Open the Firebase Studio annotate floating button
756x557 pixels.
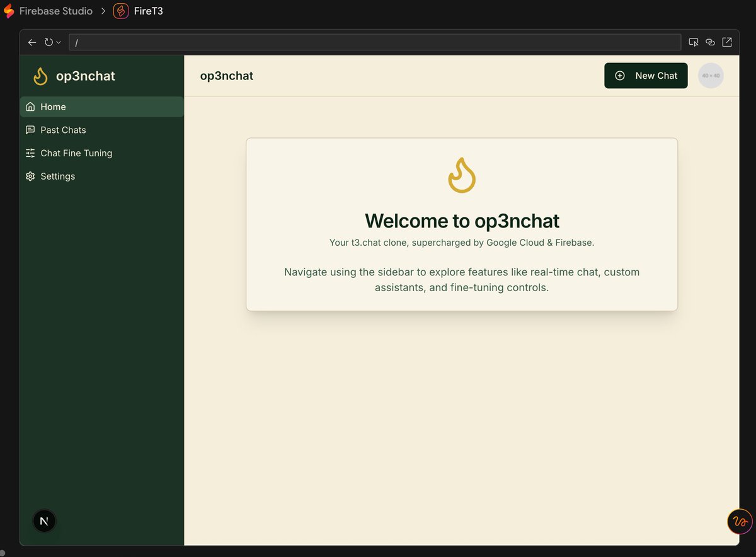click(x=740, y=521)
